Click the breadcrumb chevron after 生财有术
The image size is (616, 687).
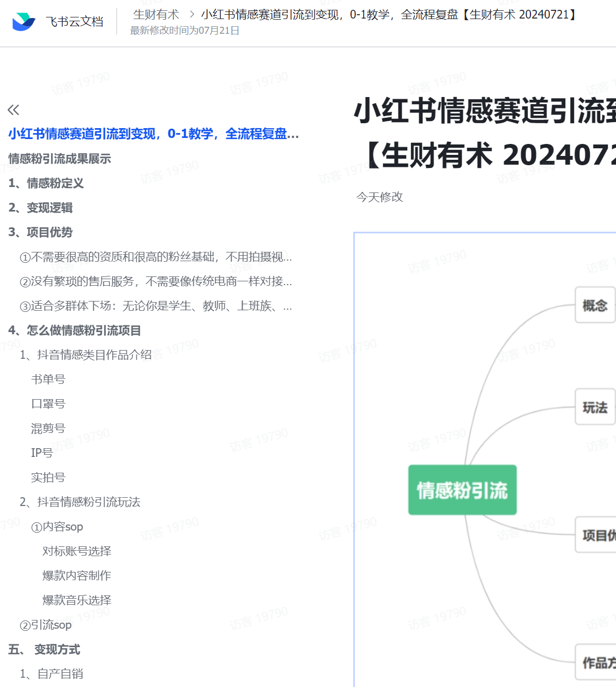tap(192, 15)
